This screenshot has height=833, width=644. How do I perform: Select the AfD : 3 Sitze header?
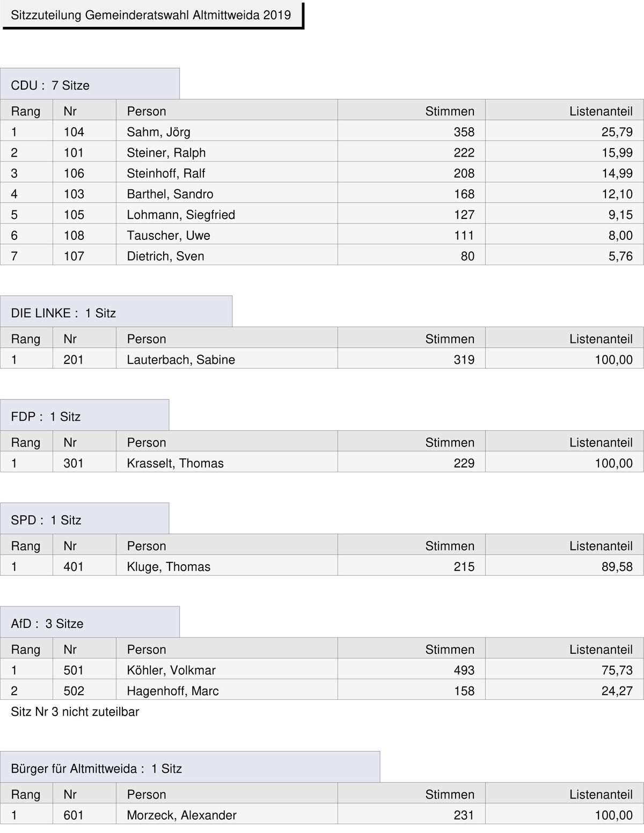coord(90,622)
